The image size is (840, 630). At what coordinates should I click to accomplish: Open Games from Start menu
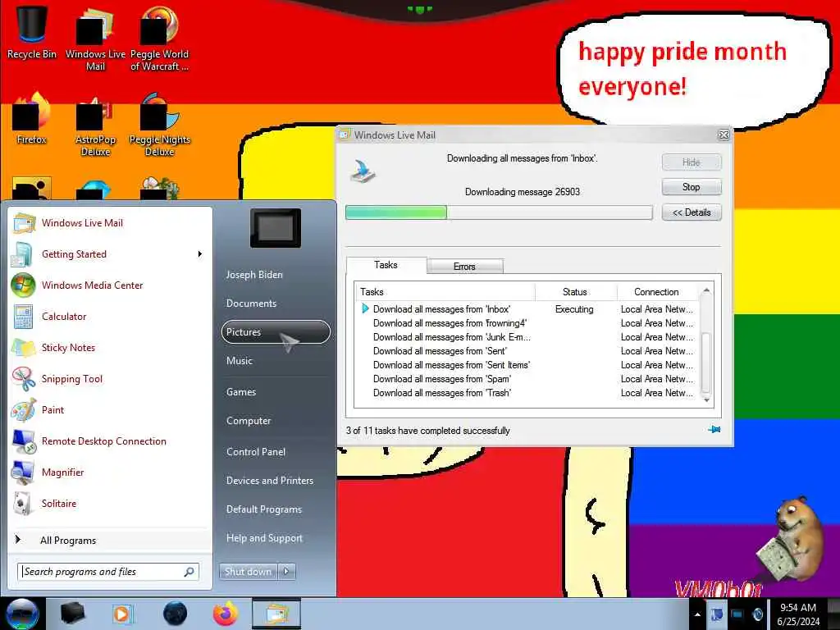tap(241, 392)
